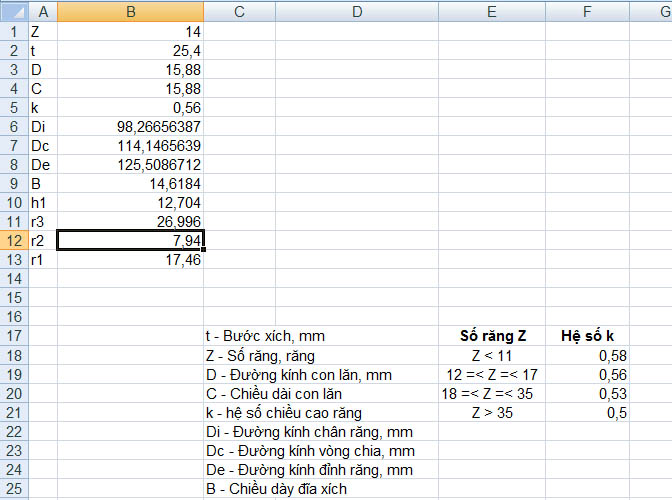Click cell 'C - Chiều dài con lăn'
The image size is (672, 500).
click(x=273, y=394)
